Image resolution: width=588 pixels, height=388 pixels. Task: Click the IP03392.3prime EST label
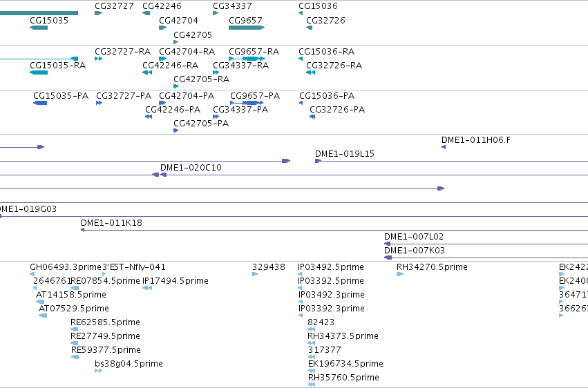point(332,309)
